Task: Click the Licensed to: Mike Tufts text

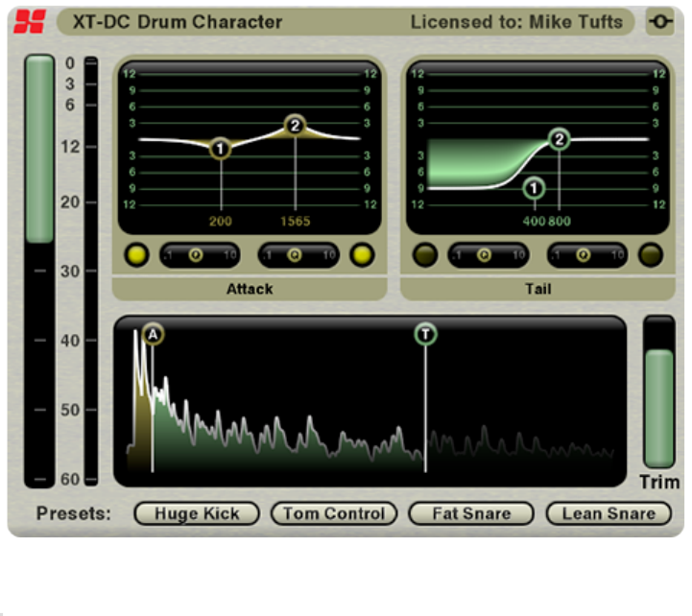Action: click(x=516, y=22)
